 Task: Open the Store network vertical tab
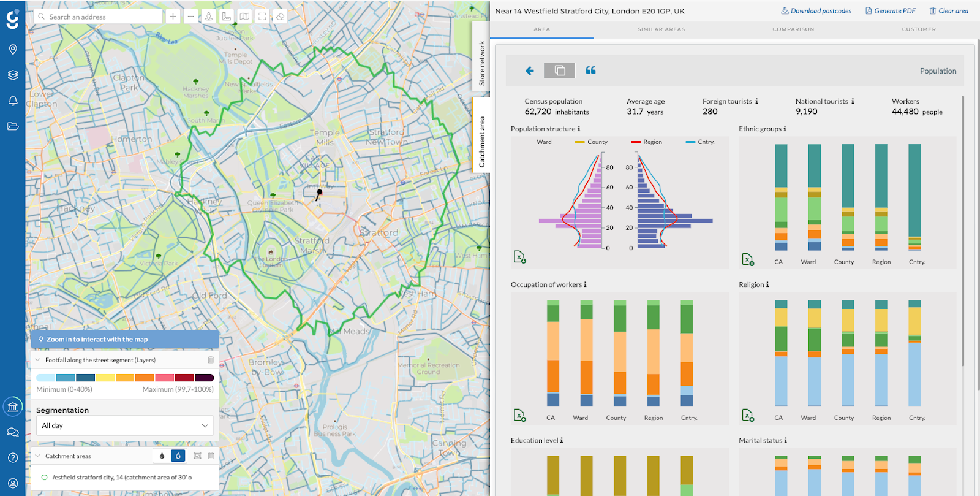click(x=482, y=63)
